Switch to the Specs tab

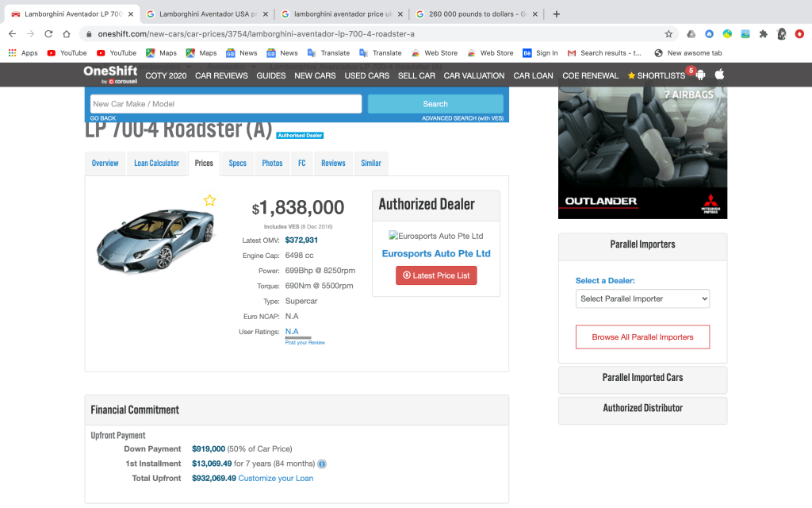pyautogui.click(x=237, y=163)
